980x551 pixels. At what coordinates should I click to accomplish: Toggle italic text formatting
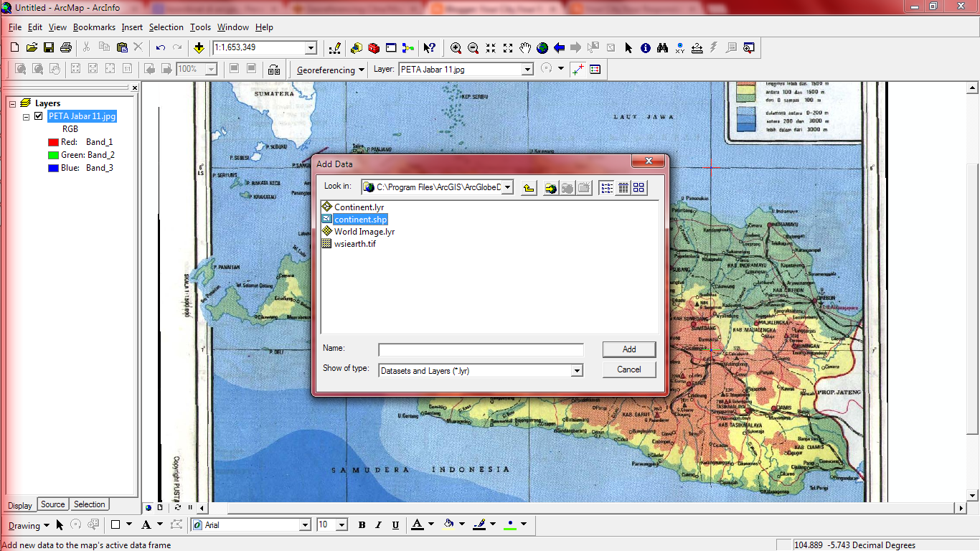(378, 524)
